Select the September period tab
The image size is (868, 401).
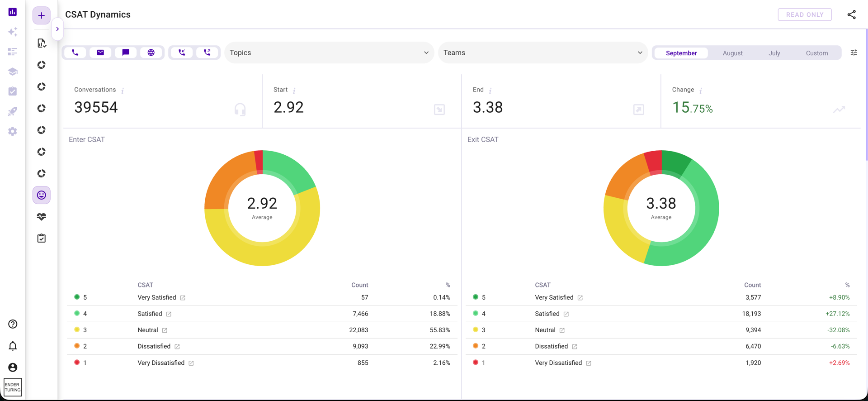click(x=681, y=53)
